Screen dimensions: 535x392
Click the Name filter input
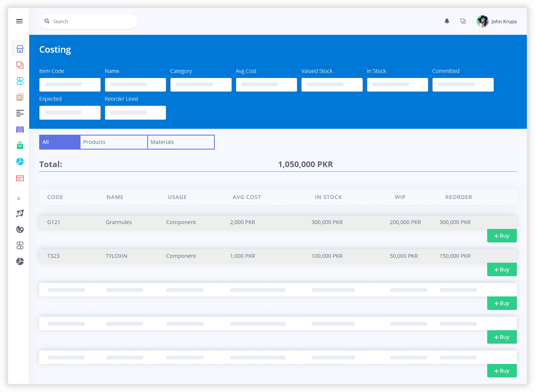pyautogui.click(x=135, y=85)
